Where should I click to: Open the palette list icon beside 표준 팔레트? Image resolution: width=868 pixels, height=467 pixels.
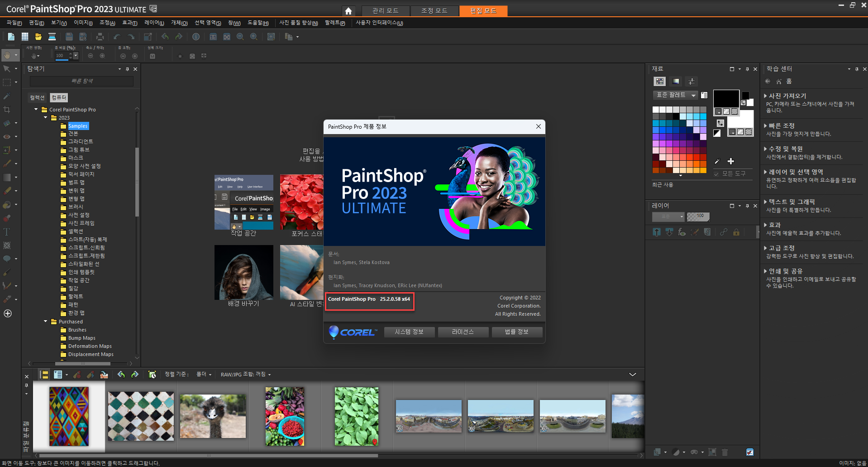pyautogui.click(x=704, y=95)
